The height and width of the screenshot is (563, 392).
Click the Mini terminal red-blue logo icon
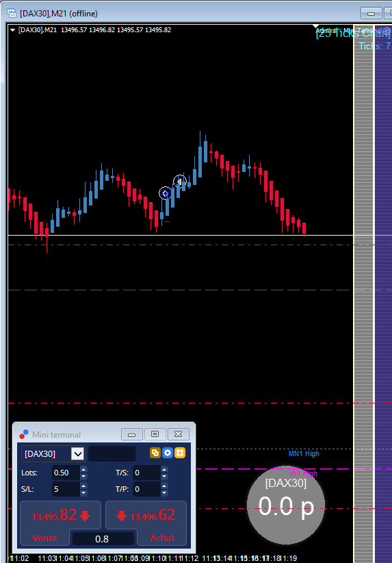coord(24,434)
